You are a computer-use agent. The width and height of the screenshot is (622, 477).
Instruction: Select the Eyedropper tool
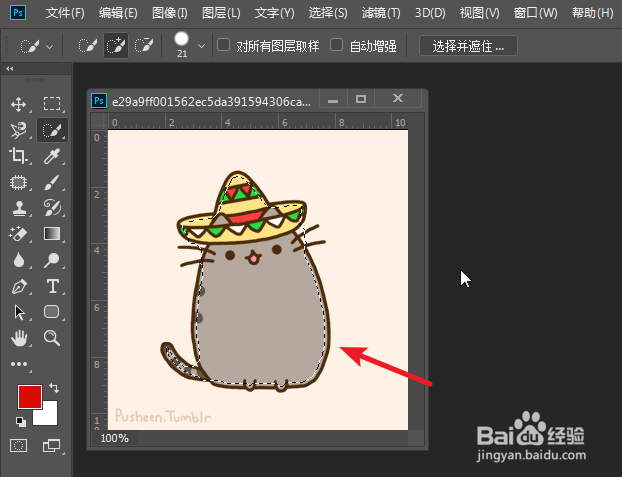52,156
